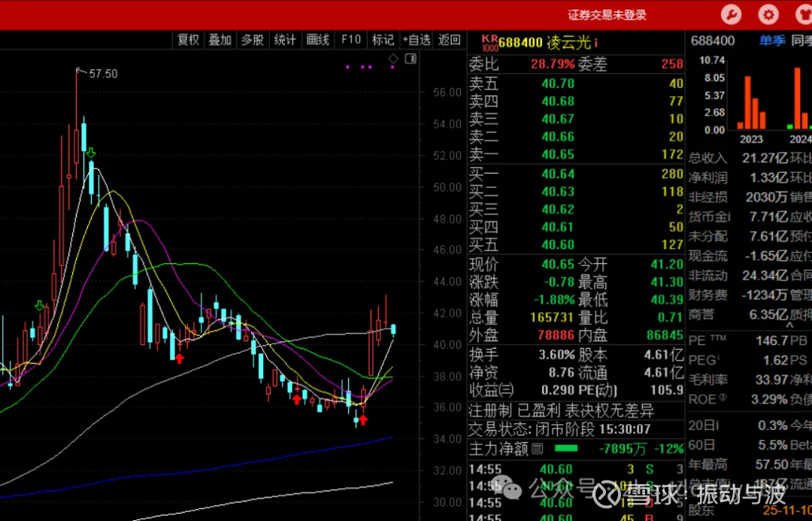Screen dimensions: 812x521
Task: Click stock code 688400 in quote header
Action: click(x=520, y=42)
